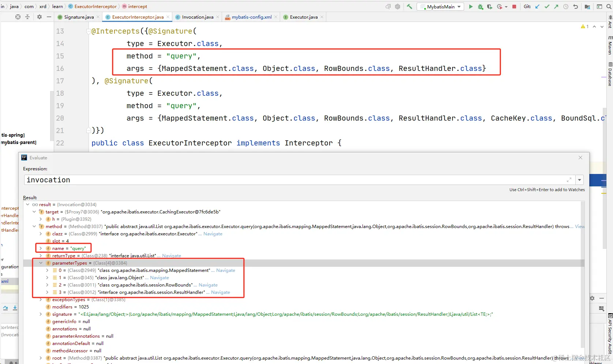Image resolution: width=613 pixels, height=364 pixels.
Task: Go to next highlighted error arrow
Action: pos(602,27)
